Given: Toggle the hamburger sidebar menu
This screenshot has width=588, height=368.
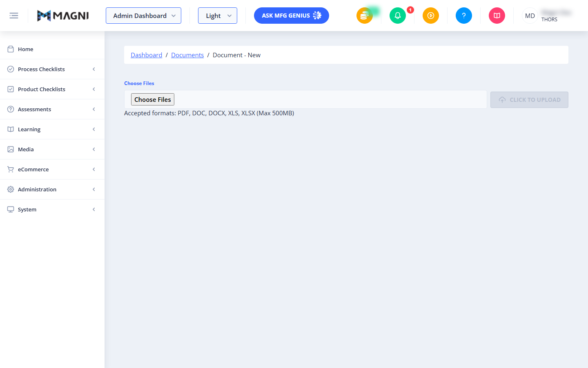Looking at the screenshot, I should (14, 16).
